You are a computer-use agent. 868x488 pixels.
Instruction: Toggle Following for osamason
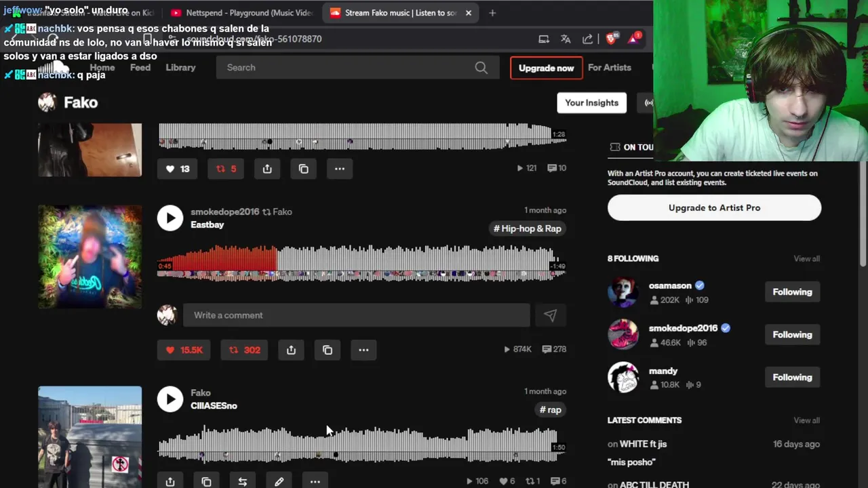click(792, 292)
